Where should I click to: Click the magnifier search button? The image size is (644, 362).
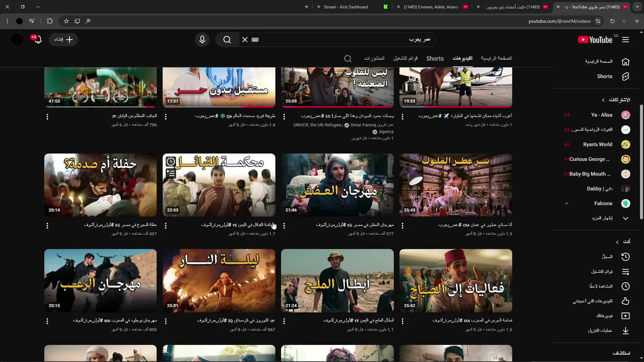pos(227,40)
